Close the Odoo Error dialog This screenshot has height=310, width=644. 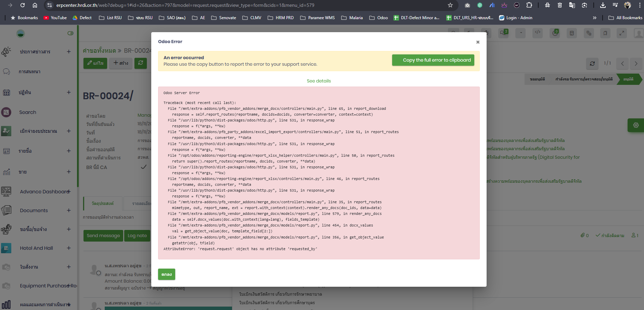(478, 42)
